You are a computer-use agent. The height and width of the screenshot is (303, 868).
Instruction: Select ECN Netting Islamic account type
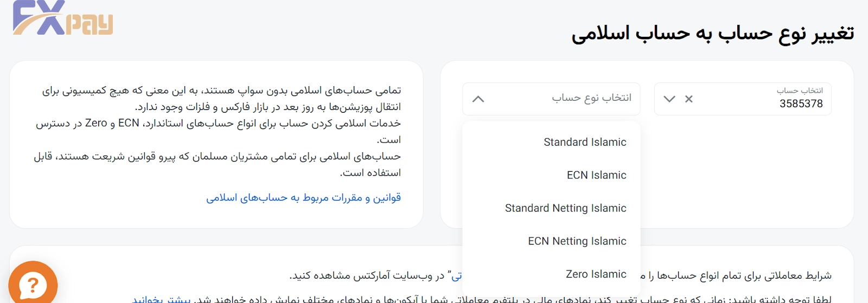click(x=577, y=241)
